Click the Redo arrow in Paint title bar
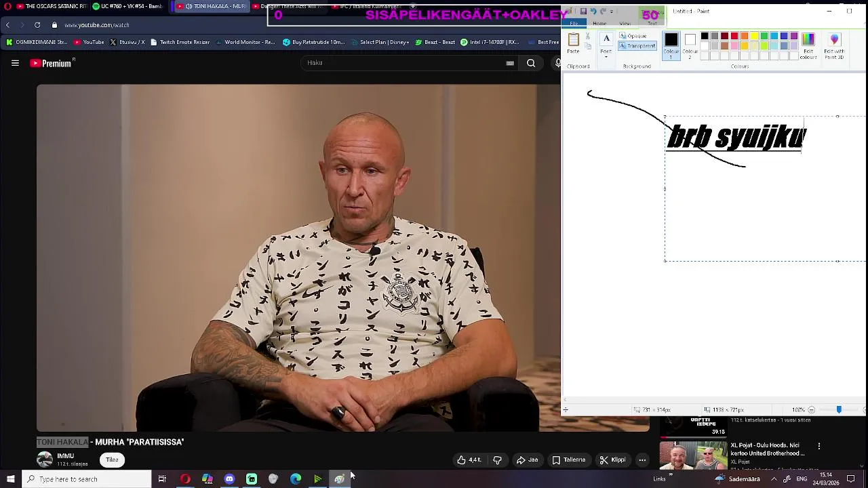The image size is (868, 488). [603, 12]
